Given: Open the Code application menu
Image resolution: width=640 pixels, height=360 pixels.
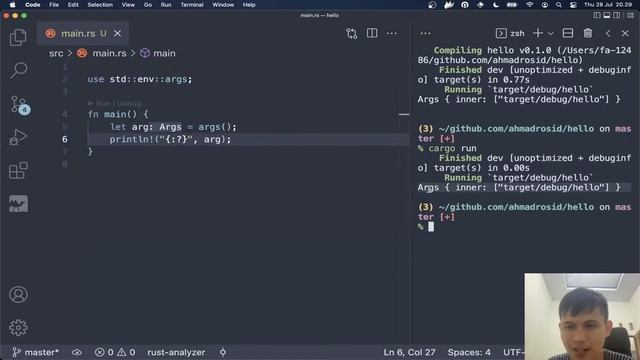Looking at the screenshot, I should coord(32,5).
